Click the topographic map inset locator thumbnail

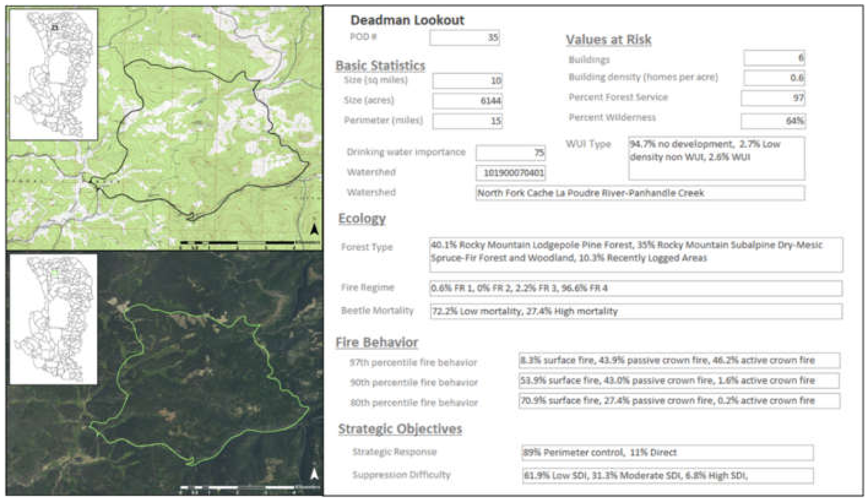54,74
